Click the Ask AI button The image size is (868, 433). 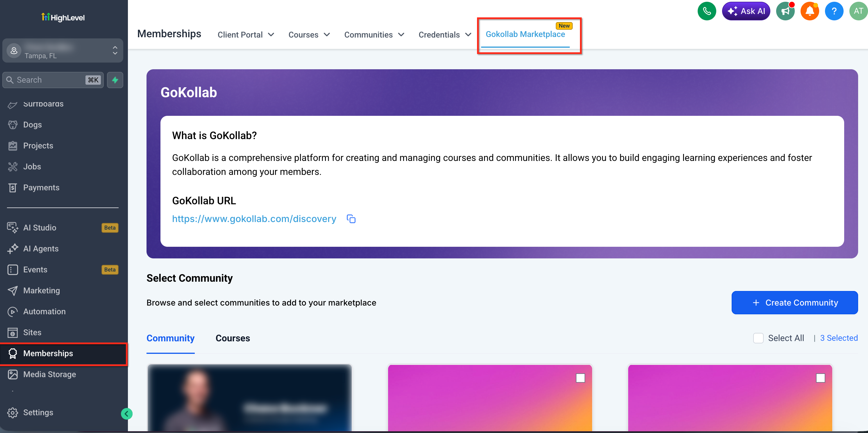746,11
